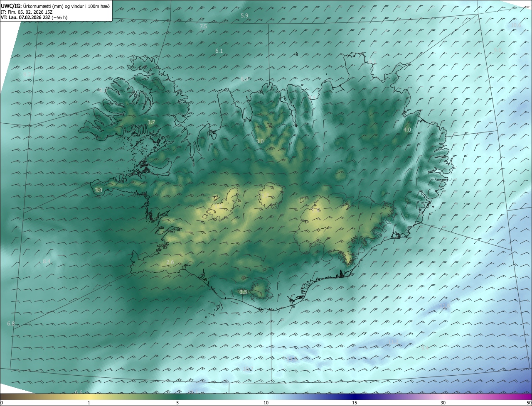Select the 3.5 value label near the south coast

point(243,292)
